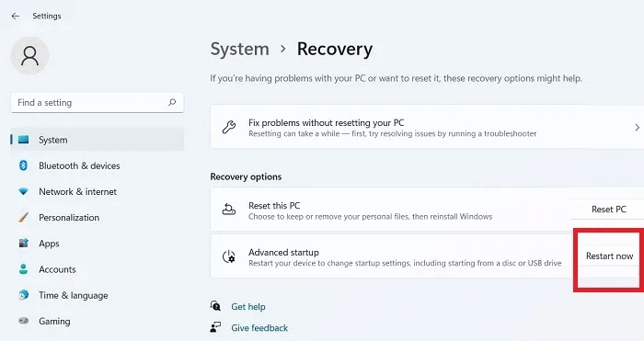Click the Personalization paintbrush icon
The height and width of the screenshot is (341, 644).
[x=23, y=217]
